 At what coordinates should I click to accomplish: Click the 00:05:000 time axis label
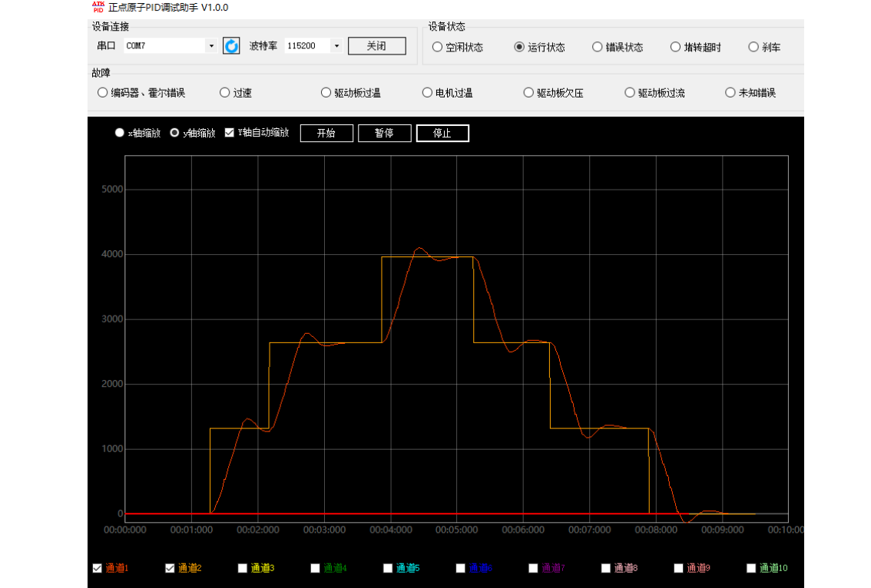click(456, 530)
